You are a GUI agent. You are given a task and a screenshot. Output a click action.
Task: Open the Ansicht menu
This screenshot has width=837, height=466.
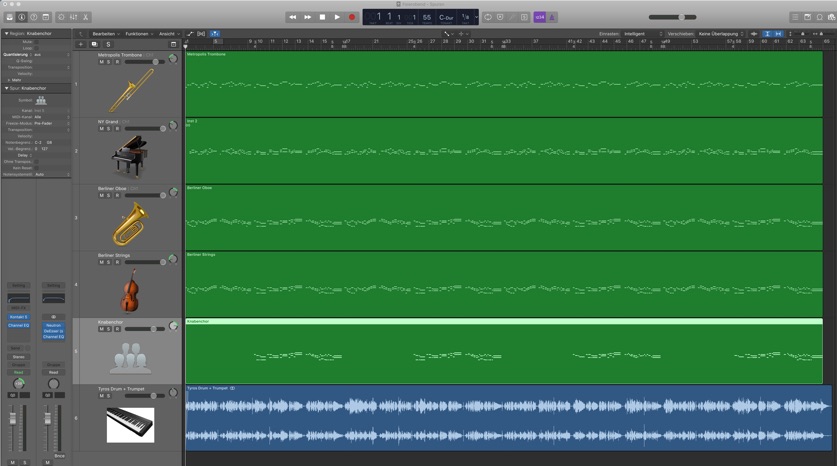coord(169,34)
